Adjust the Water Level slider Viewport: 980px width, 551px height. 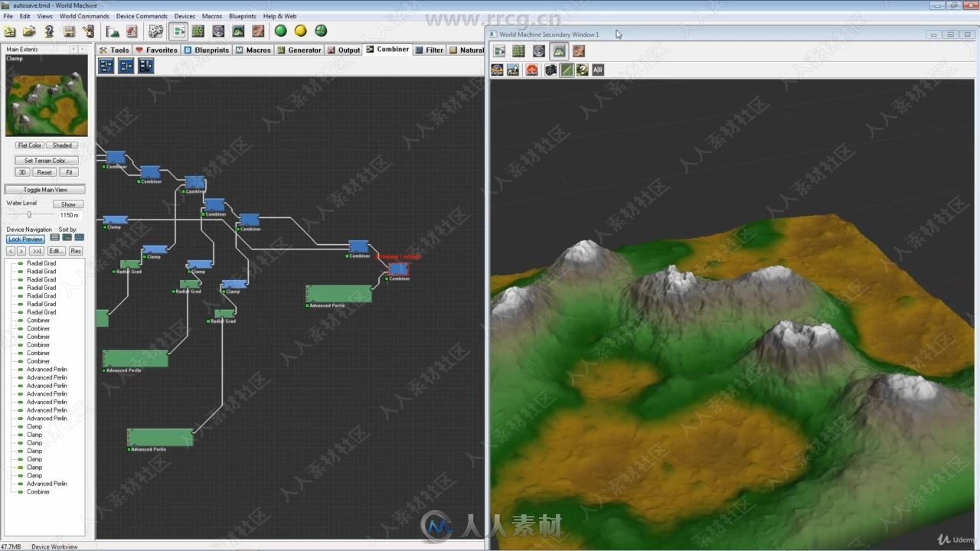[x=29, y=215]
